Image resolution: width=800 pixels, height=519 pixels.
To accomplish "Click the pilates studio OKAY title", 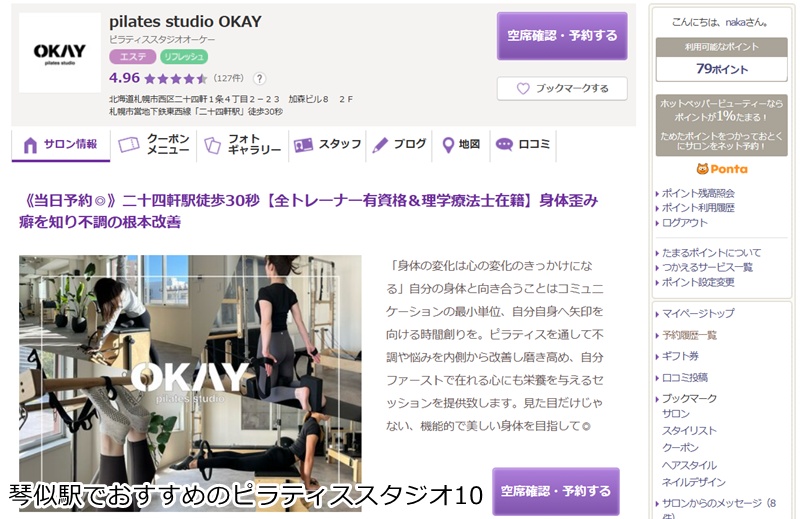I will [x=185, y=21].
